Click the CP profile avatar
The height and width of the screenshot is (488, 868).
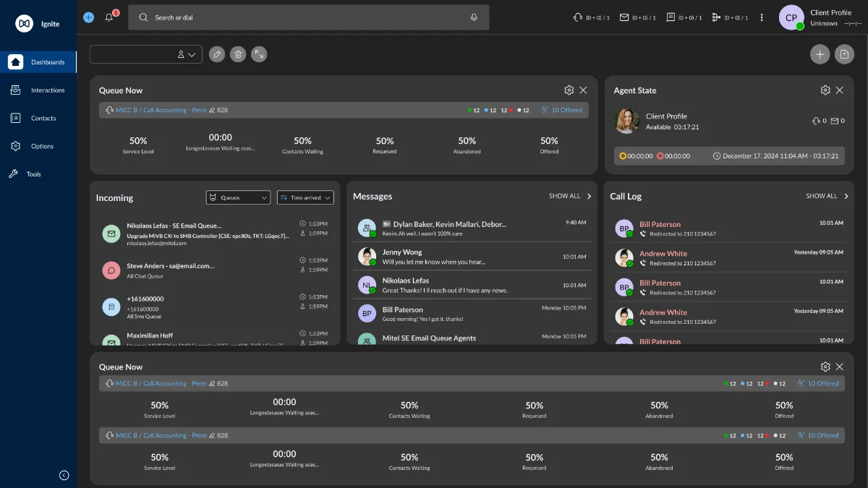[791, 17]
